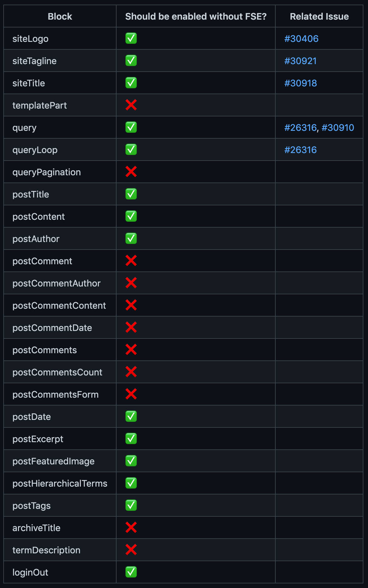
Task: Click the 'Block' column header
Action: pos(60,16)
